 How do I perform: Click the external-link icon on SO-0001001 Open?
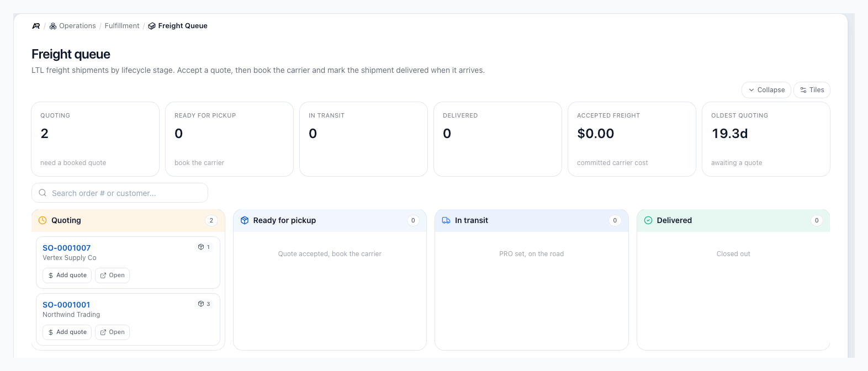click(103, 332)
